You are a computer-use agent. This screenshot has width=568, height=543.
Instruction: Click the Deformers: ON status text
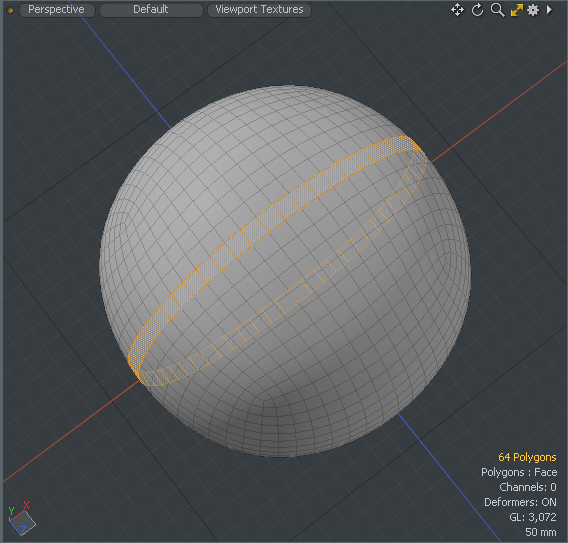pos(520,502)
